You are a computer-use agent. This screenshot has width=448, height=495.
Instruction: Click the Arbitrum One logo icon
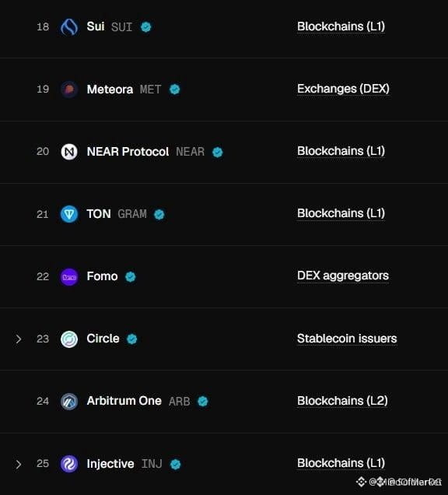click(69, 402)
